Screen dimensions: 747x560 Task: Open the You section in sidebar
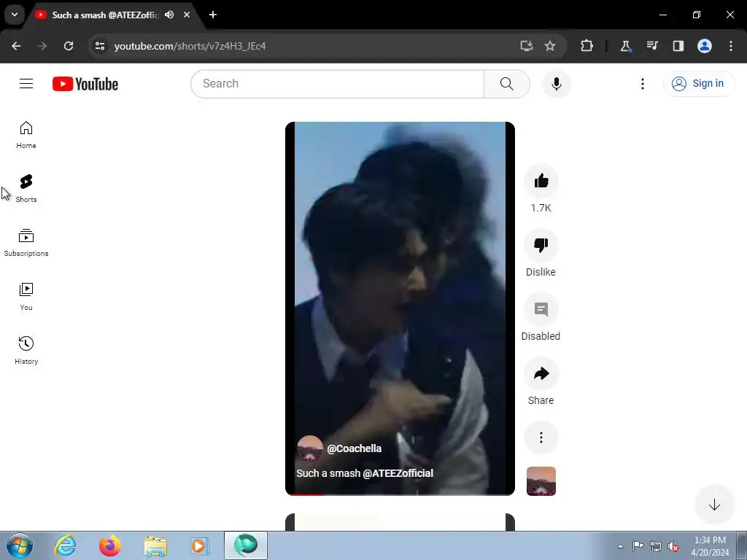coord(26,297)
